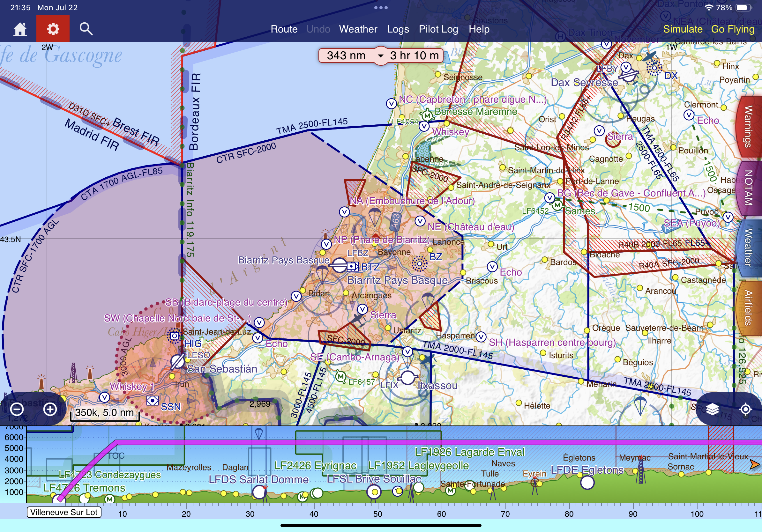Open the Pilot Log menu
762x532 pixels.
438,29
